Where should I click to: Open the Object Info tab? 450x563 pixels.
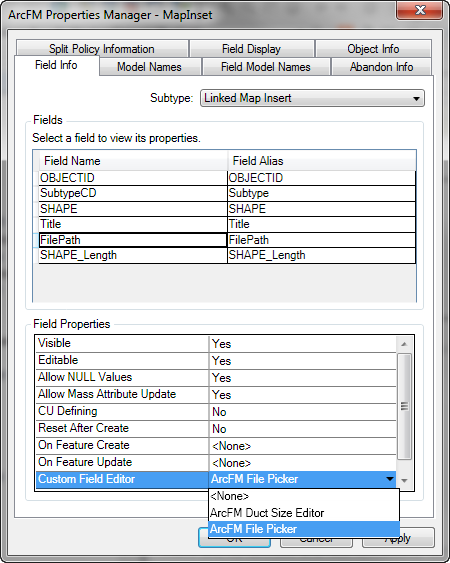click(x=373, y=48)
